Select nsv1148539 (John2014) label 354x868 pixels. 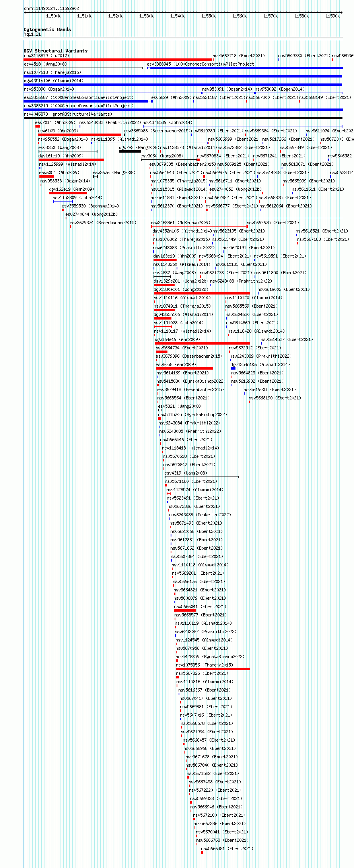click(x=167, y=122)
